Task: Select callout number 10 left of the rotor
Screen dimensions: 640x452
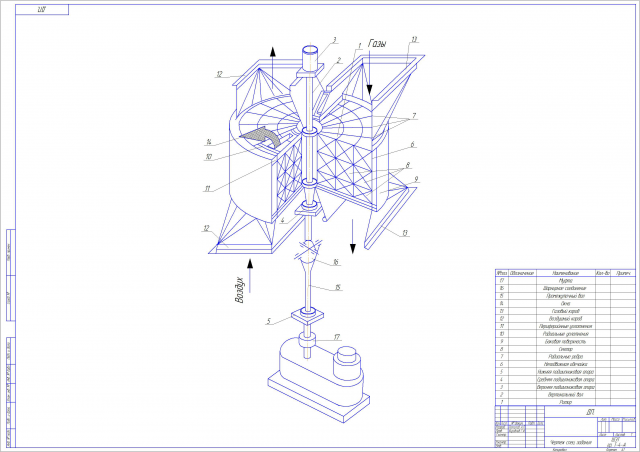Action: [x=209, y=157]
